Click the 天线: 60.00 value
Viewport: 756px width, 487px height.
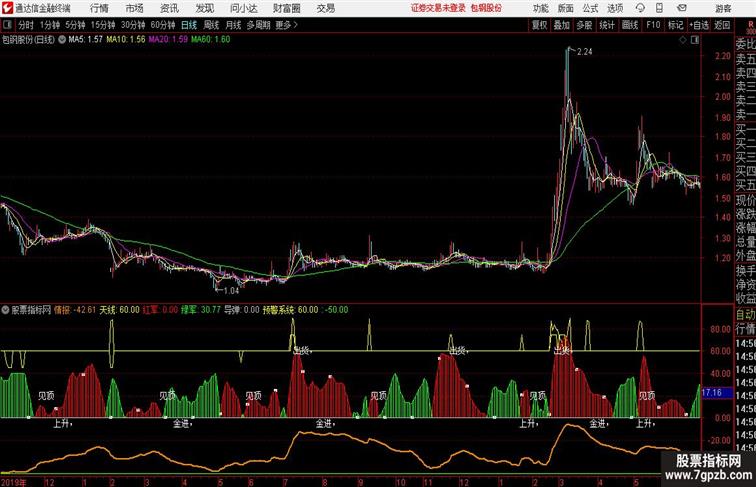tap(119, 310)
